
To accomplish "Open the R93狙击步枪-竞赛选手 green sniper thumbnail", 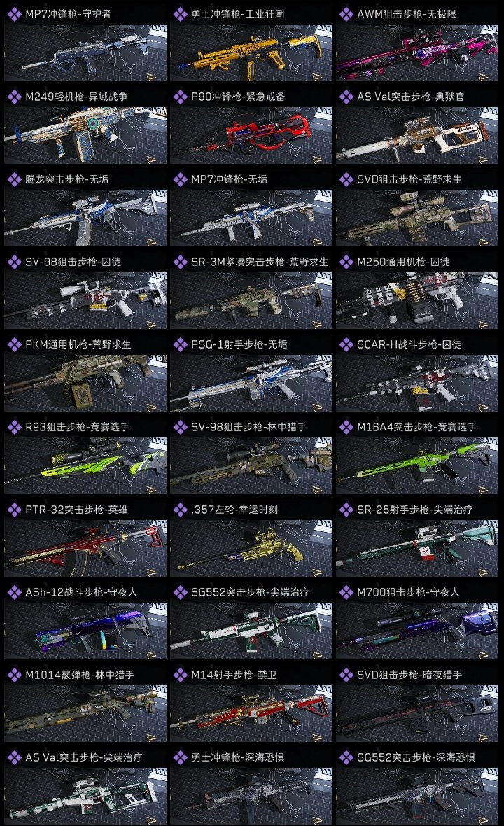I will pos(85,465).
